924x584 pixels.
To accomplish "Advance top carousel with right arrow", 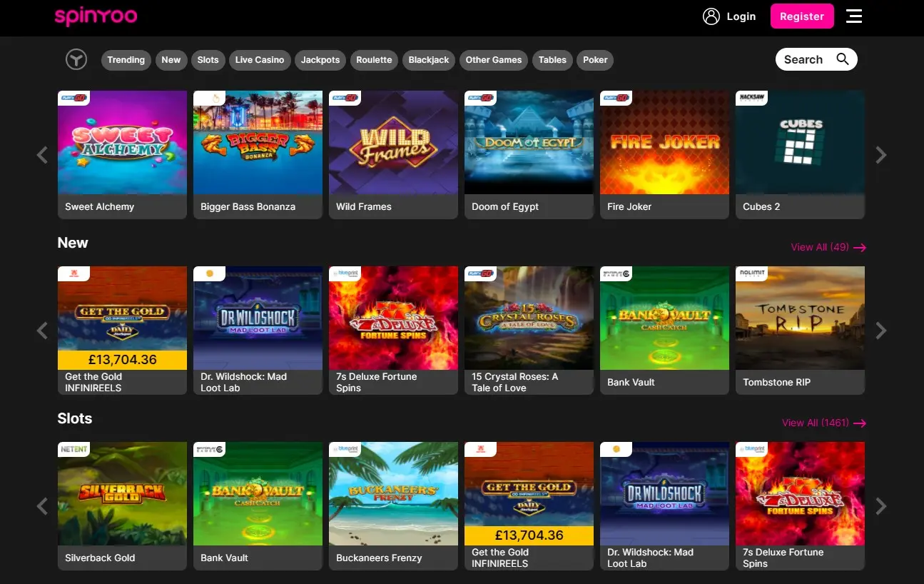I will pyautogui.click(x=881, y=155).
